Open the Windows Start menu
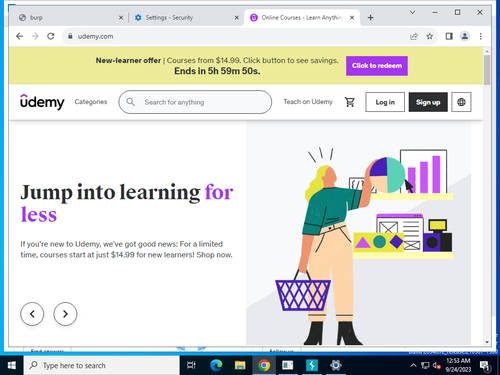The width and height of the screenshot is (500, 375). tap(12, 365)
